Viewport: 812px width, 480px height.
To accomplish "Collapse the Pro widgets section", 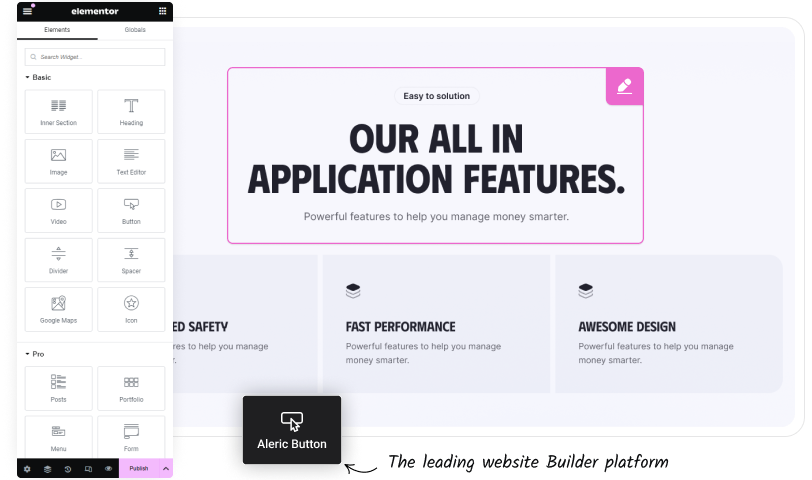I will click(x=36, y=354).
